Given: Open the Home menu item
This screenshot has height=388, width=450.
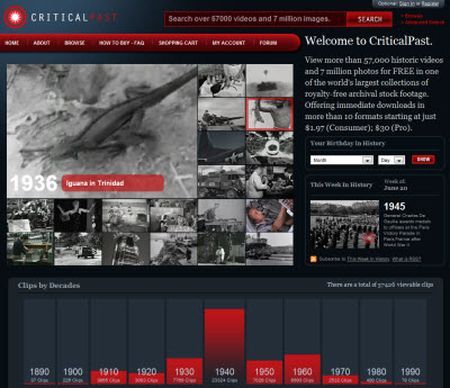Looking at the screenshot, I should coord(12,43).
